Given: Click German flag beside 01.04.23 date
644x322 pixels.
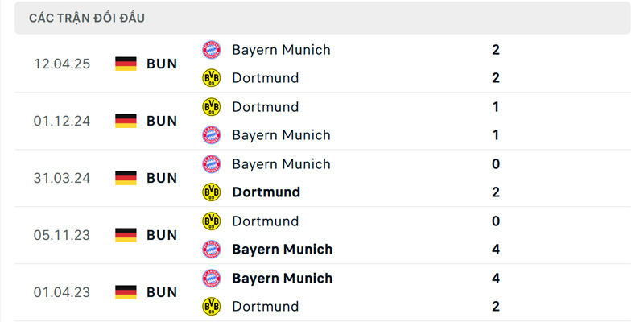Looking at the screenshot, I should 126,292.
